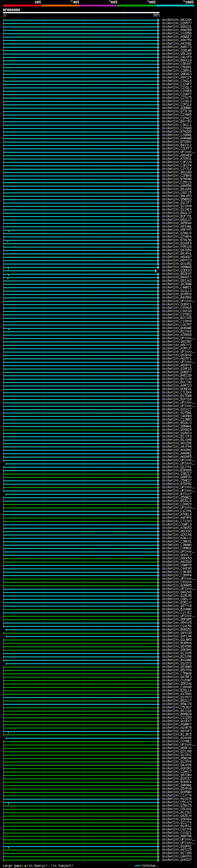Click the gap marker on UniRef100_B1HXF8 row
Image resolution: width=197 pixels, height=868 pixels.
pyautogui.click(x=8, y=242)
